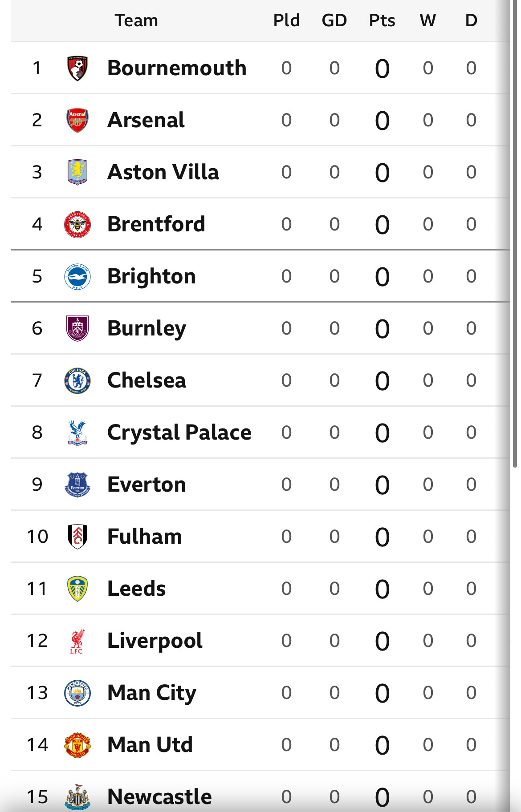Open the Fulham team link
The image size is (521, 812).
point(145,537)
